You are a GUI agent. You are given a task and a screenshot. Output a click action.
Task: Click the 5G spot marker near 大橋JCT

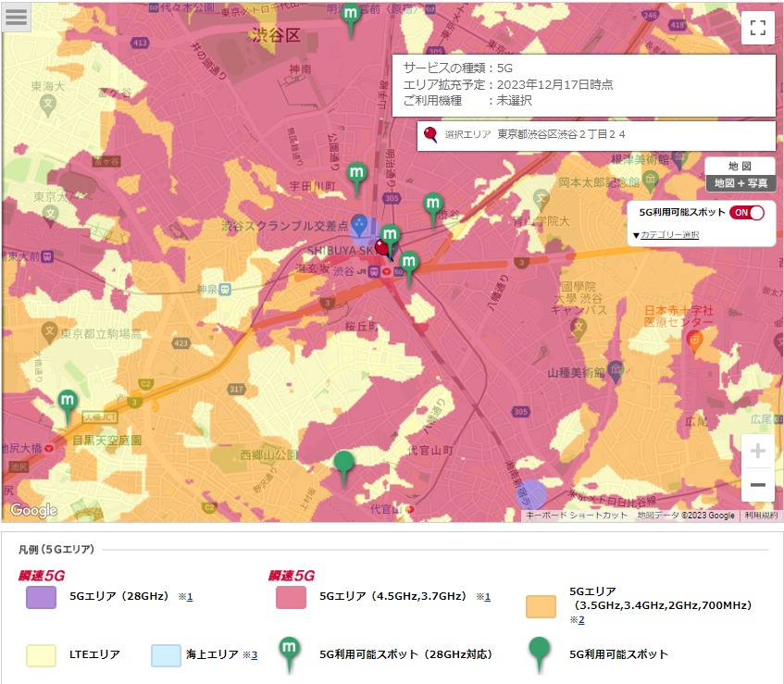pos(67,404)
